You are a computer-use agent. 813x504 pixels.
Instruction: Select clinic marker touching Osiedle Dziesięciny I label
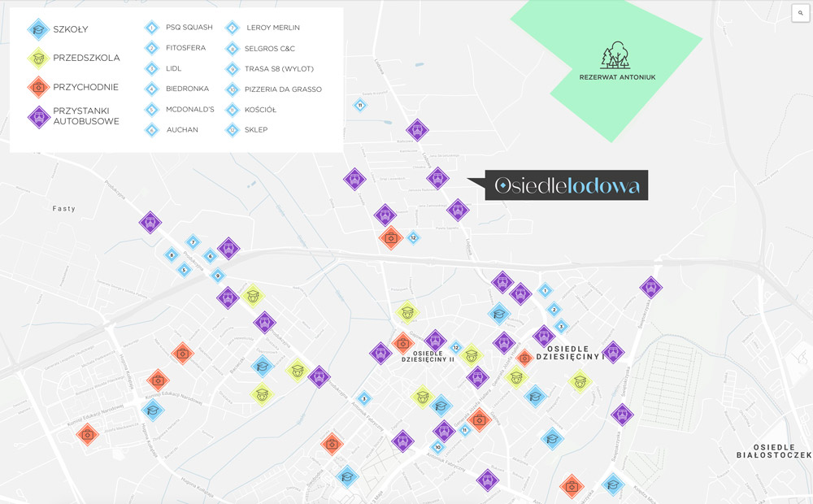(x=524, y=358)
